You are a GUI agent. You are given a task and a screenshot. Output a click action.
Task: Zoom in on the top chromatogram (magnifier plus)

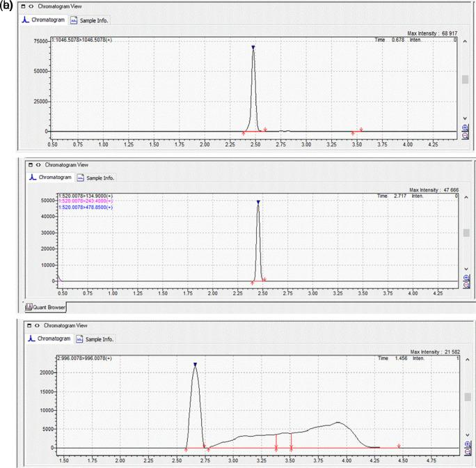pos(465,128)
